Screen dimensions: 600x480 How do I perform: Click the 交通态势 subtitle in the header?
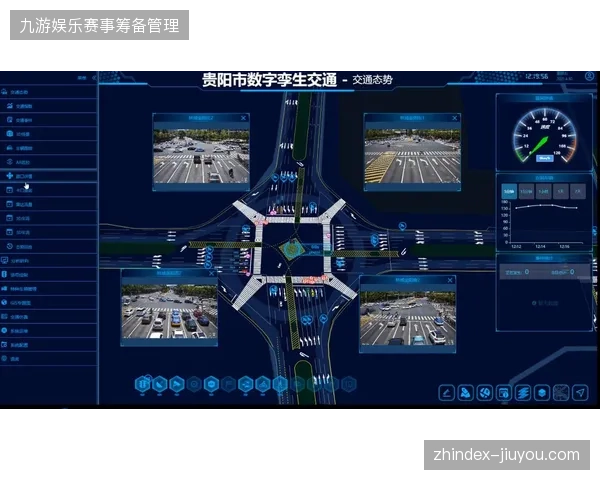coord(373,80)
